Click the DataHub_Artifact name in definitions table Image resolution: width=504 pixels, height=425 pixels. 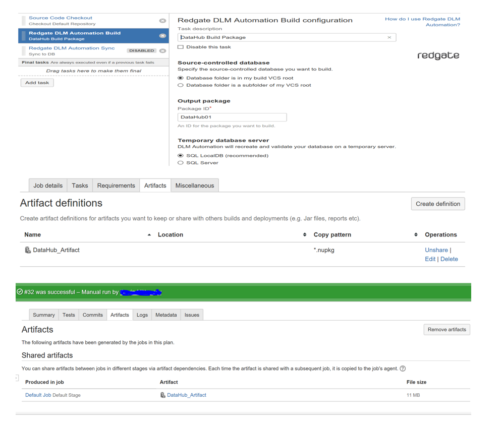click(x=56, y=250)
